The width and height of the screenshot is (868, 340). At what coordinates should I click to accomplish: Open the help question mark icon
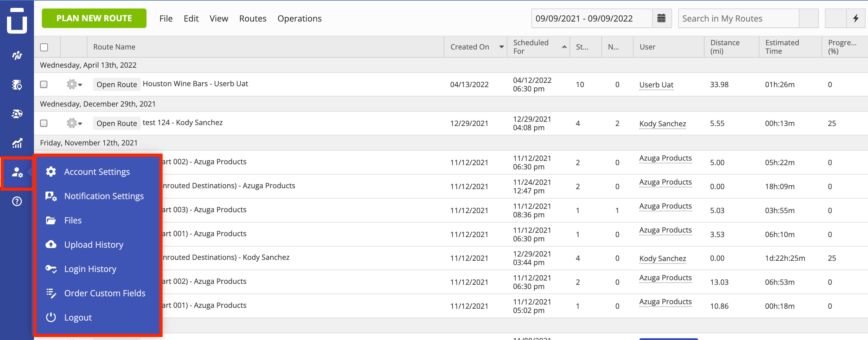pyautogui.click(x=17, y=201)
